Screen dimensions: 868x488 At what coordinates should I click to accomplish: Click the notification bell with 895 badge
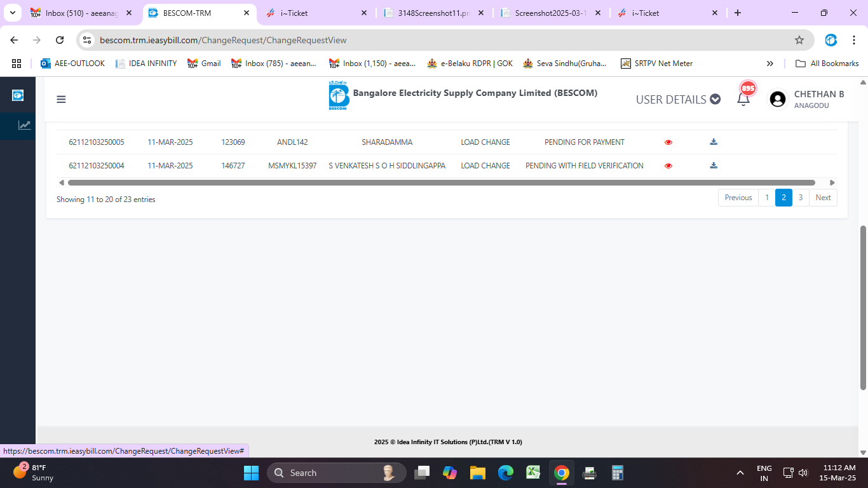743,99
